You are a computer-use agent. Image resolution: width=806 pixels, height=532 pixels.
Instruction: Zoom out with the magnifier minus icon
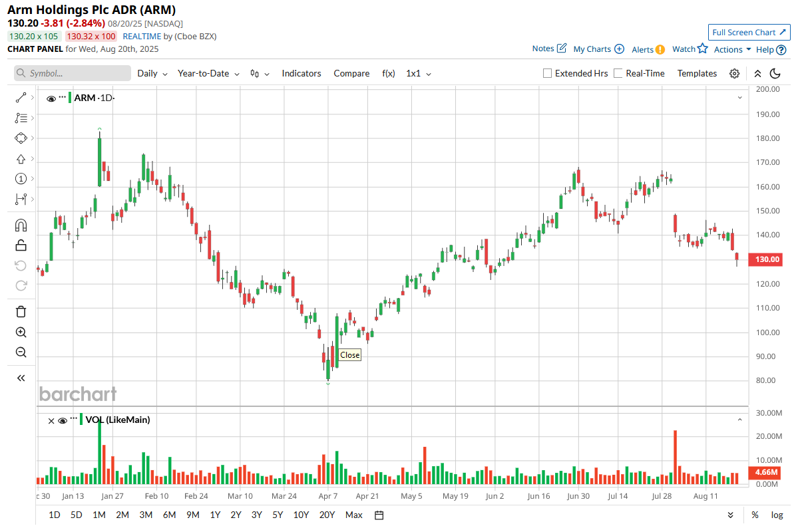(21, 352)
